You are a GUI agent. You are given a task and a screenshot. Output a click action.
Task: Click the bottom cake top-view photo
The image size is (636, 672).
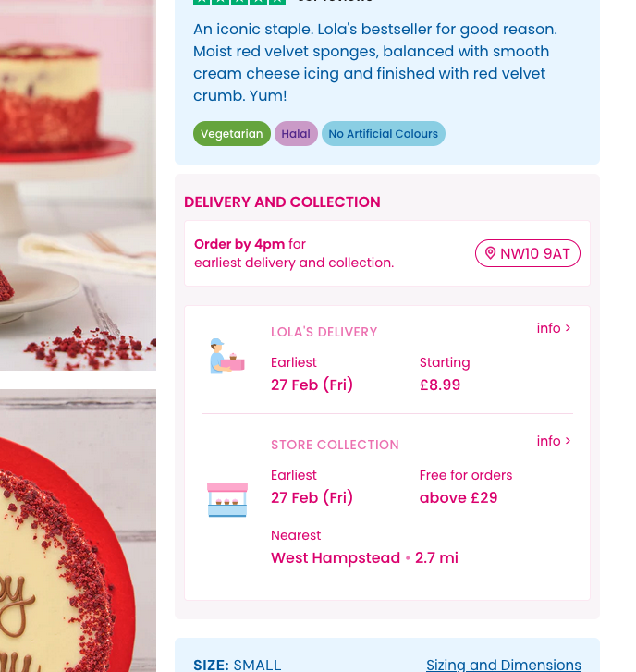click(78, 531)
